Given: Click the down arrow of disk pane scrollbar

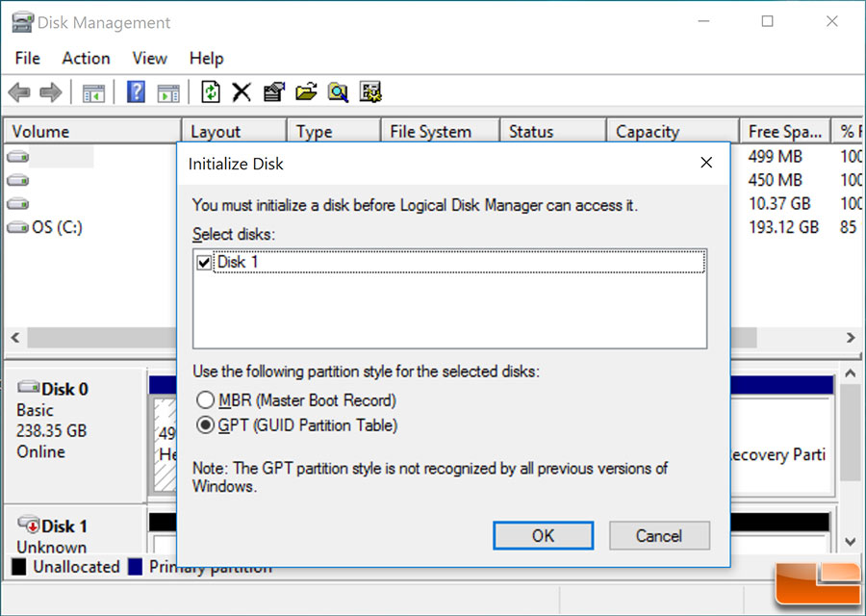Looking at the screenshot, I should (851, 542).
